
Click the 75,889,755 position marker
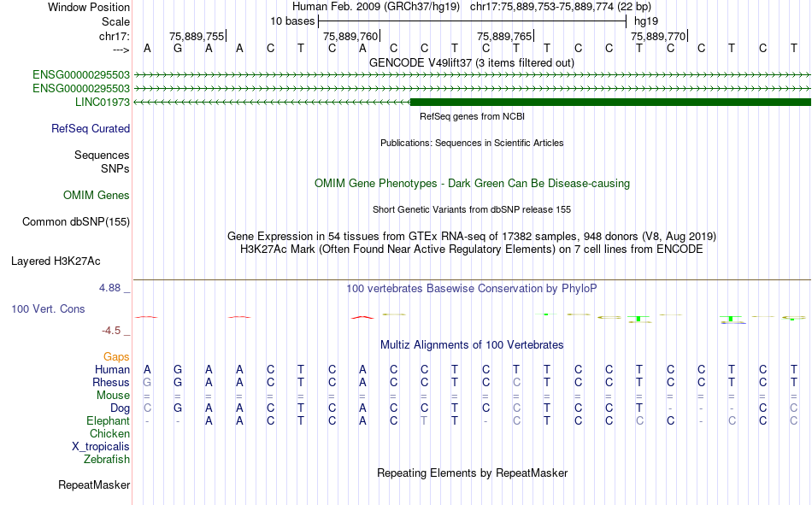pos(197,36)
